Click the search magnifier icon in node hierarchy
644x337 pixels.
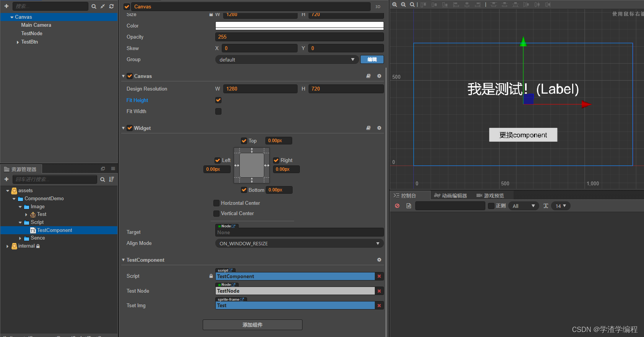[94, 6]
